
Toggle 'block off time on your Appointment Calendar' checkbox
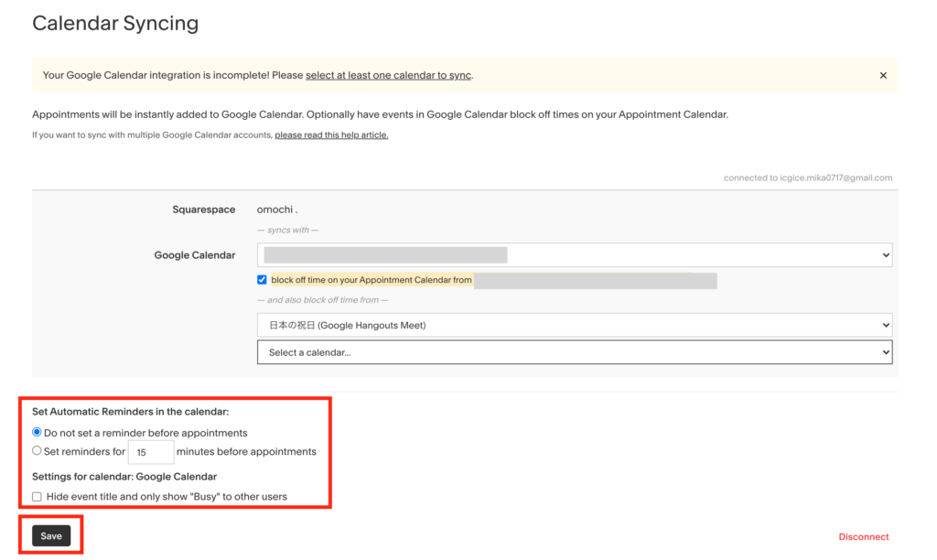coord(262,280)
